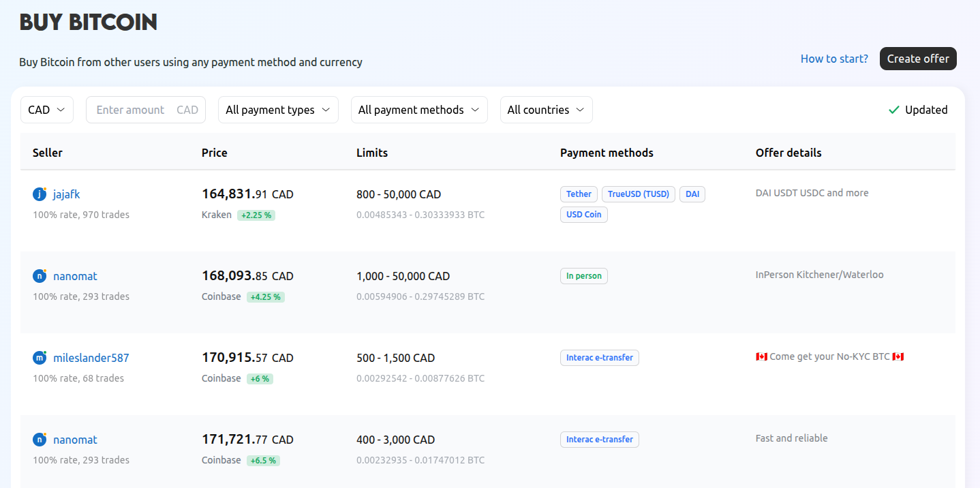Expand the All payment types dropdown
Viewport: 980px width, 488px height.
[x=277, y=109]
